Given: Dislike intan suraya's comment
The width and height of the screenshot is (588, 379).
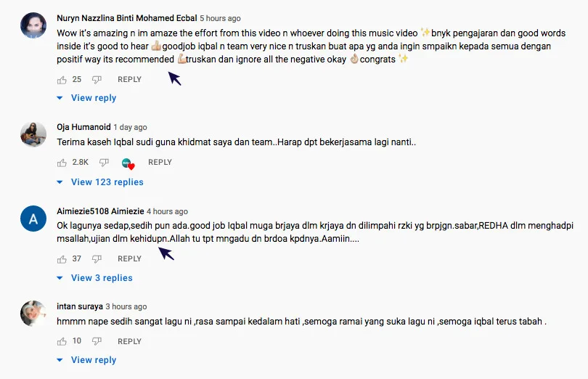Looking at the screenshot, I should (x=97, y=341).
